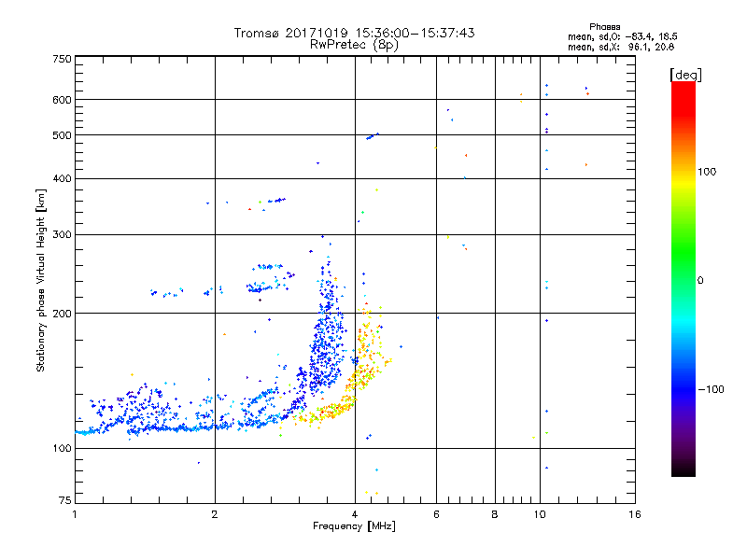Click the y-axis "200" tick label
The height and width of the screenshot is (560, 747).
point(62,314)
